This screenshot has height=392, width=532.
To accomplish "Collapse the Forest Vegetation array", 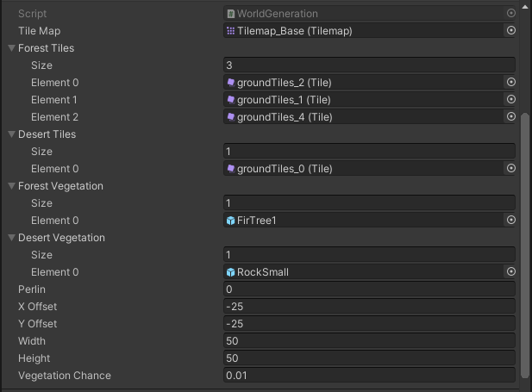I will [x=11, y=186].
